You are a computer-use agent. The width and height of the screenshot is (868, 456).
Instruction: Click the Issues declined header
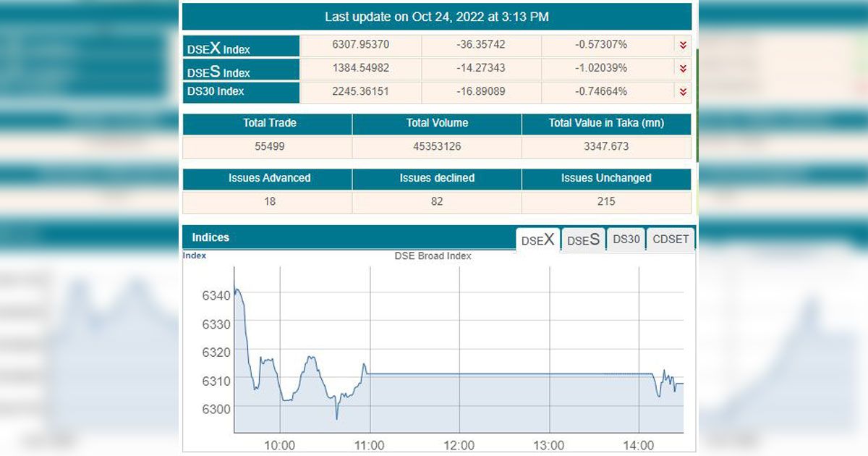click(x=437, y=178)
